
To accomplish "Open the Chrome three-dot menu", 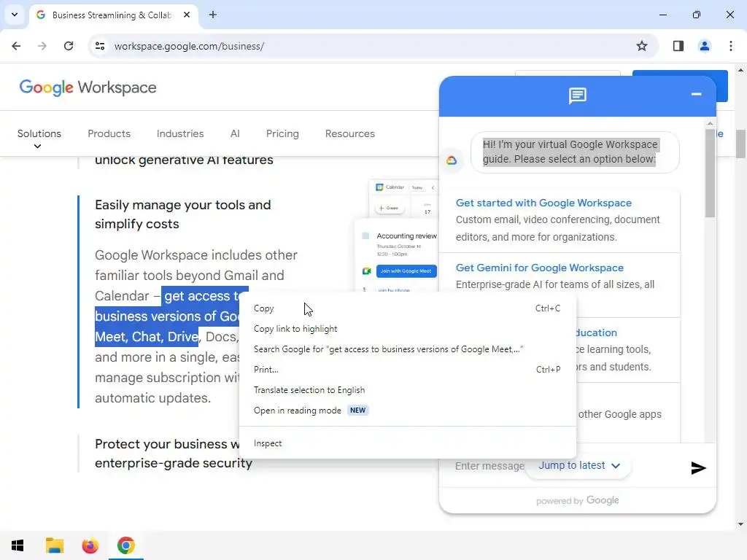I will (731, 46).
